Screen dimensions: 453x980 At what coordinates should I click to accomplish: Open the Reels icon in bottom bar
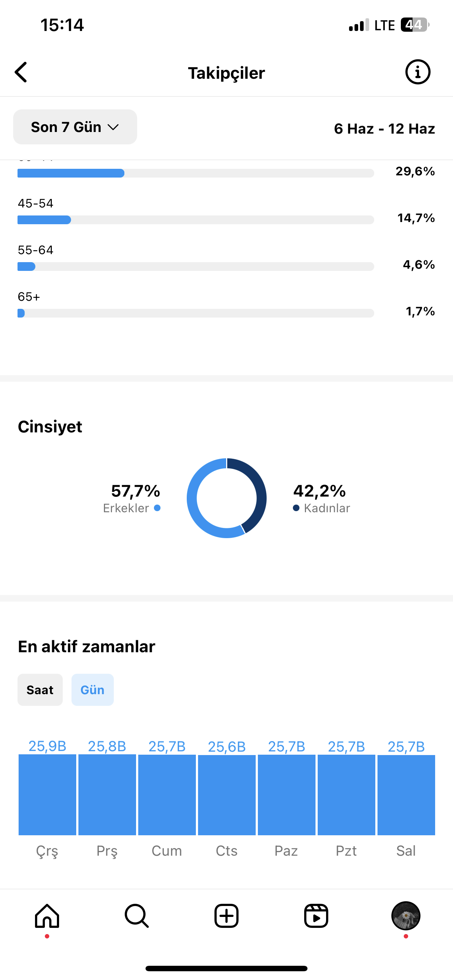pos(316,916)
